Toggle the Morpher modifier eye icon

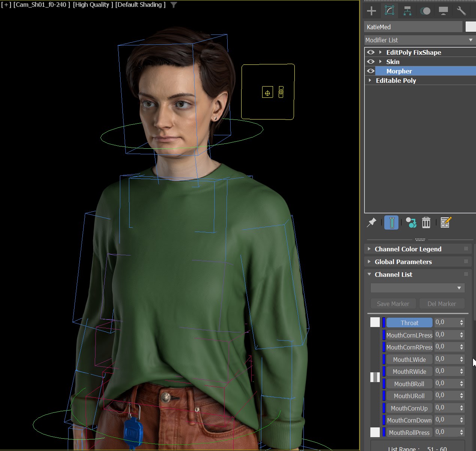point(371,71)
